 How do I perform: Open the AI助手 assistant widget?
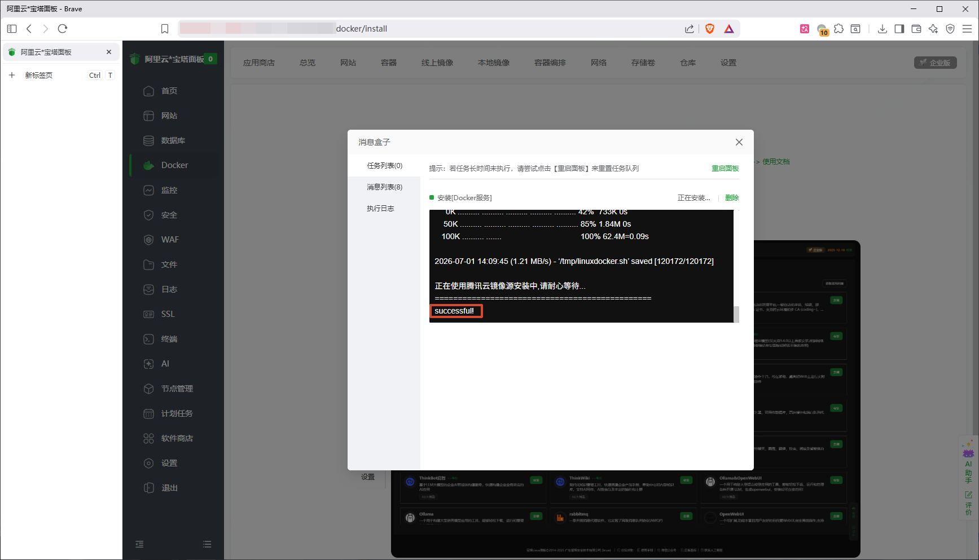(968, 462)
